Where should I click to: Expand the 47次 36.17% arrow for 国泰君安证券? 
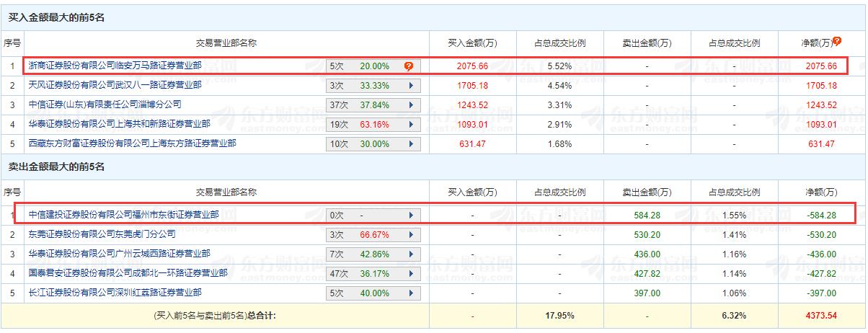click(412, 274)
